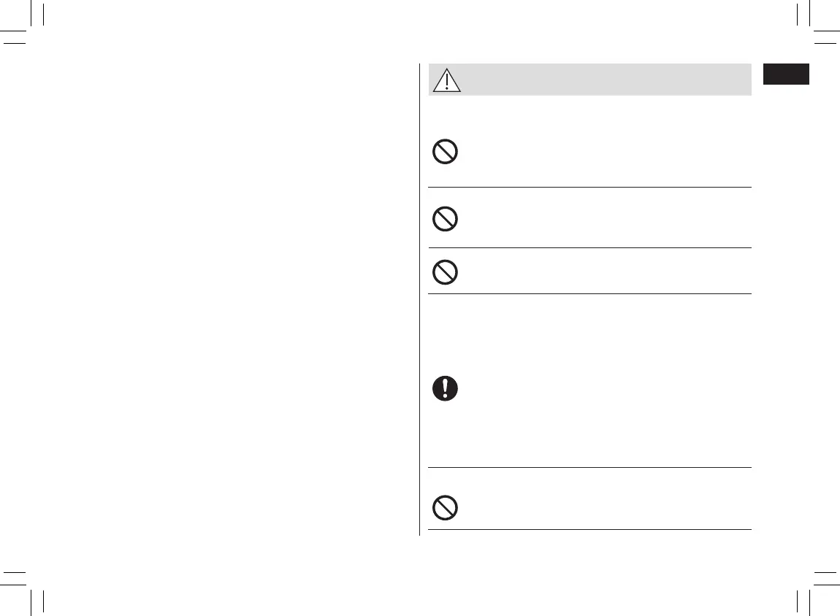Select the black exclamation mandatory-action icon
This screenshot has width=840, height=616.
click(x=446, y=388)
